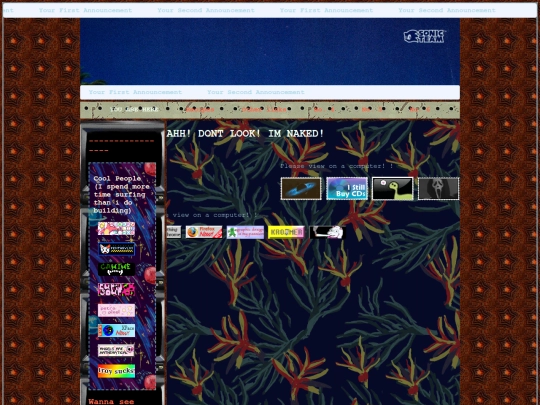The image size is (540, 405).
Task: Click the Firefox Now badge
Action: click(x=204, y=232)
